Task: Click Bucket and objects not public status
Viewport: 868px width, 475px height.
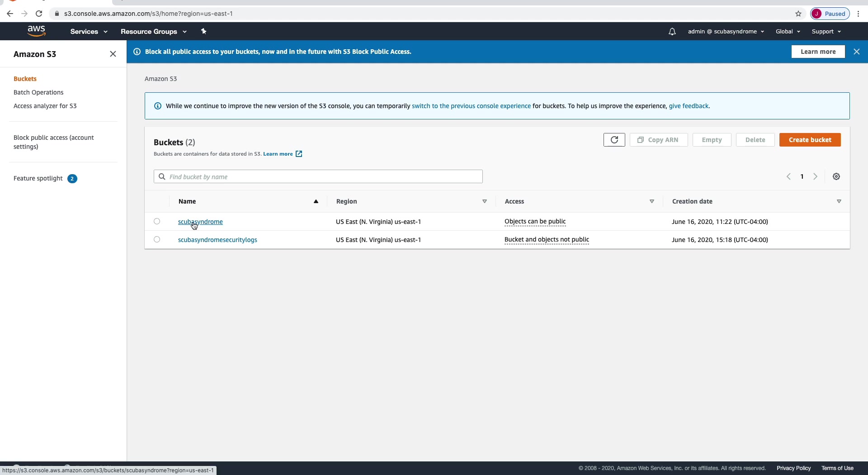Action: (x=547, y=240)
